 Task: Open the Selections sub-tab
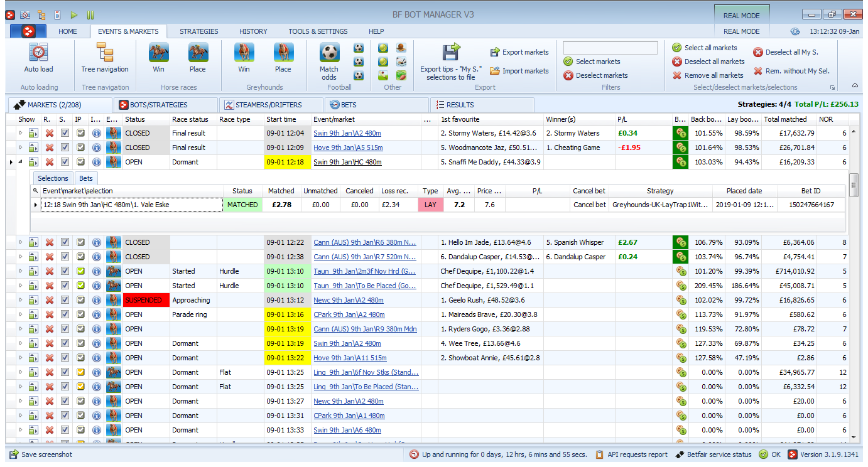(x=53, y=178)
